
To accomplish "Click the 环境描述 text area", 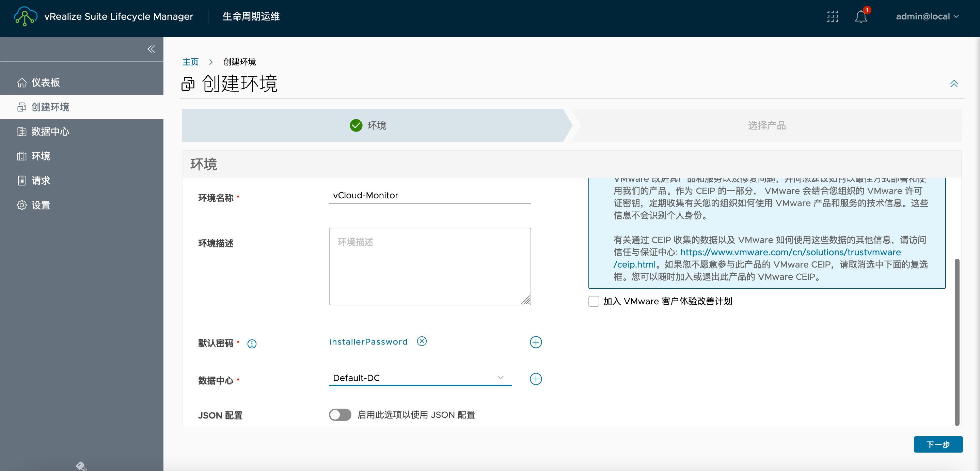I will (x=430, y=266).
